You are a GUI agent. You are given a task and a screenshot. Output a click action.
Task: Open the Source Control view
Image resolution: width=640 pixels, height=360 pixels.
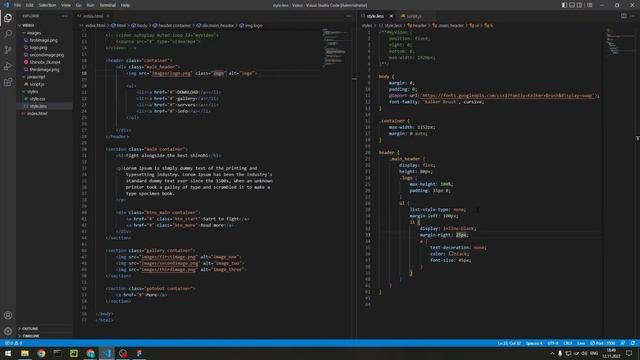click(x=8, y=50)
